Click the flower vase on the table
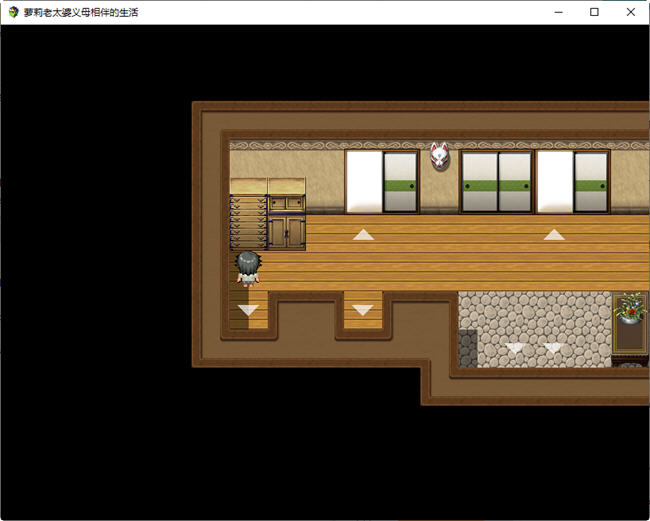 [629, 308]
